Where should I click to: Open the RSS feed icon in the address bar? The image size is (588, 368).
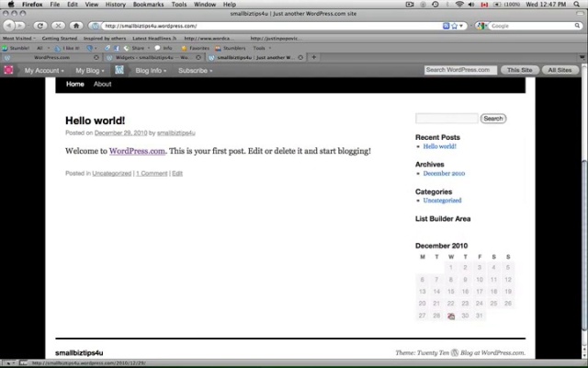(447, 26)
